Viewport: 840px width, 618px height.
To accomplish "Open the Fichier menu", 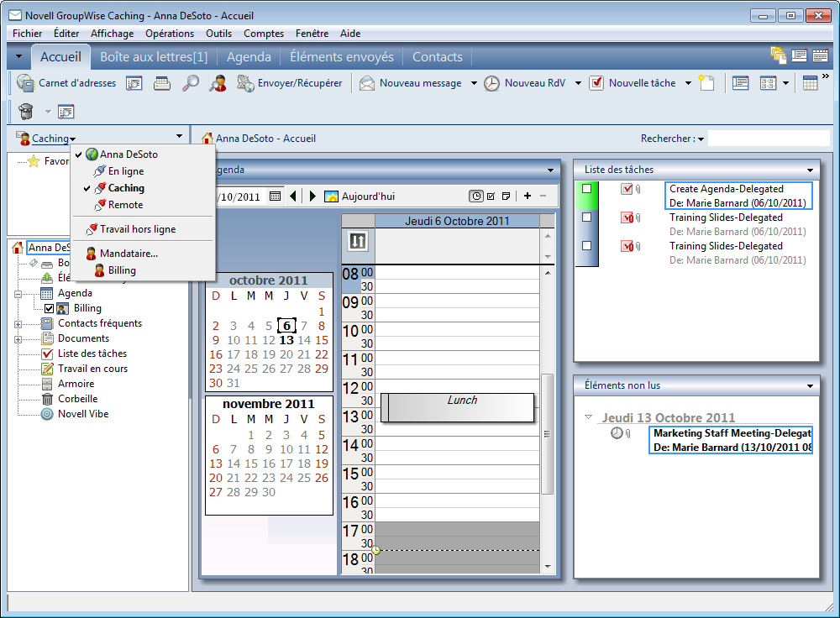I will pyautogui.click(x=28, y=34).
